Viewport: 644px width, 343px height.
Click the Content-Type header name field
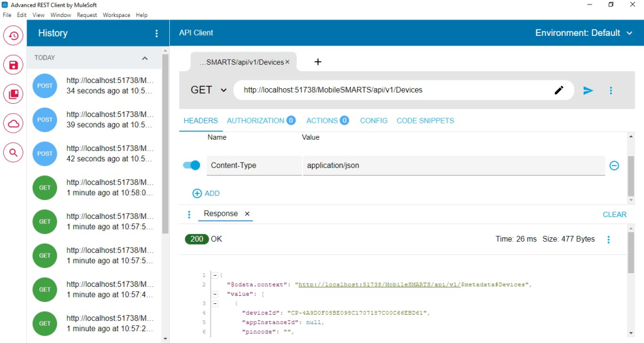254,166
